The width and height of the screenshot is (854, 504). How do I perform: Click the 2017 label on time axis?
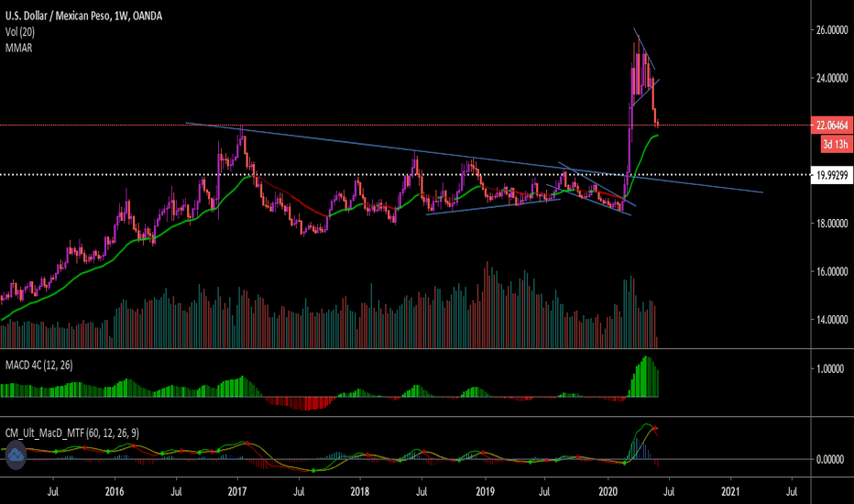pyautogui.click(x=237, y=491)
